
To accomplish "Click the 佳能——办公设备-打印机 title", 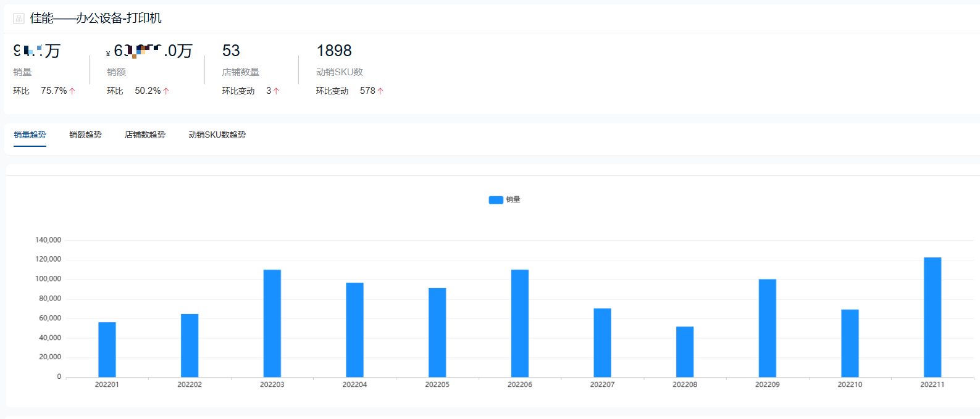I will click(96, 19).
